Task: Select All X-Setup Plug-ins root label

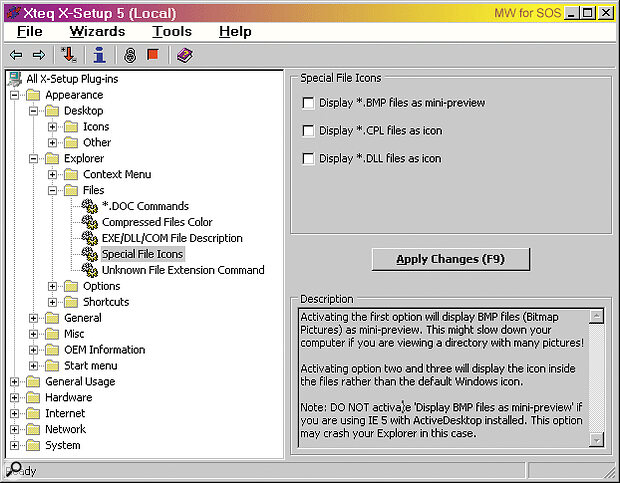Action: click(x=72, y=79)
